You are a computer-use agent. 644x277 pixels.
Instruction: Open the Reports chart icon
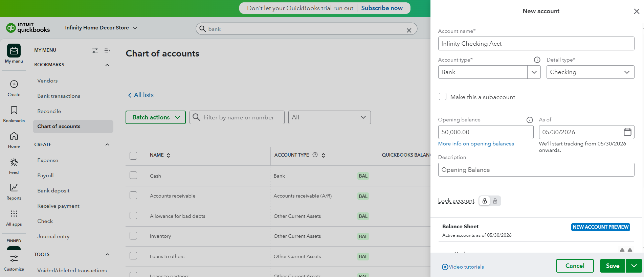(x=14, y=188)
